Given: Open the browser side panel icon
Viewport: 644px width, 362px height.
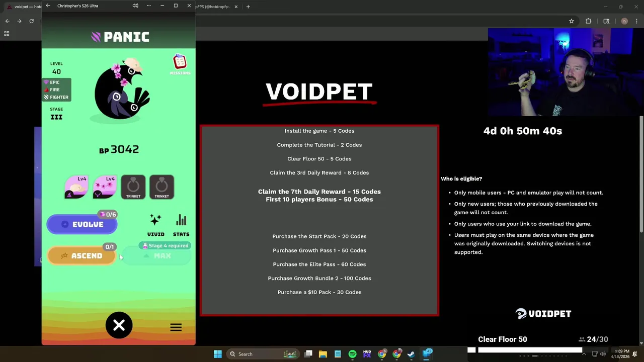Looking at the screenshot, I should point(606,21).
